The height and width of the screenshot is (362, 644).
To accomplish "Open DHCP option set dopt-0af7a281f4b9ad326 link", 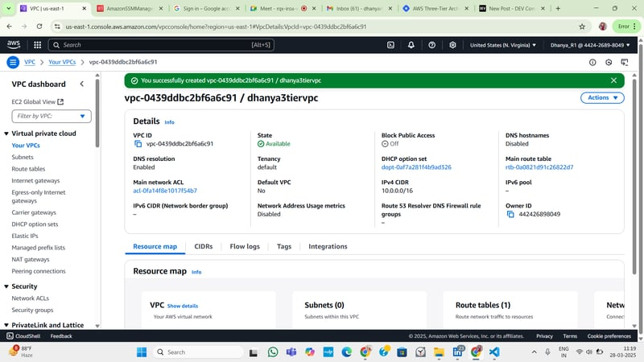I will [x=416, y=167].
